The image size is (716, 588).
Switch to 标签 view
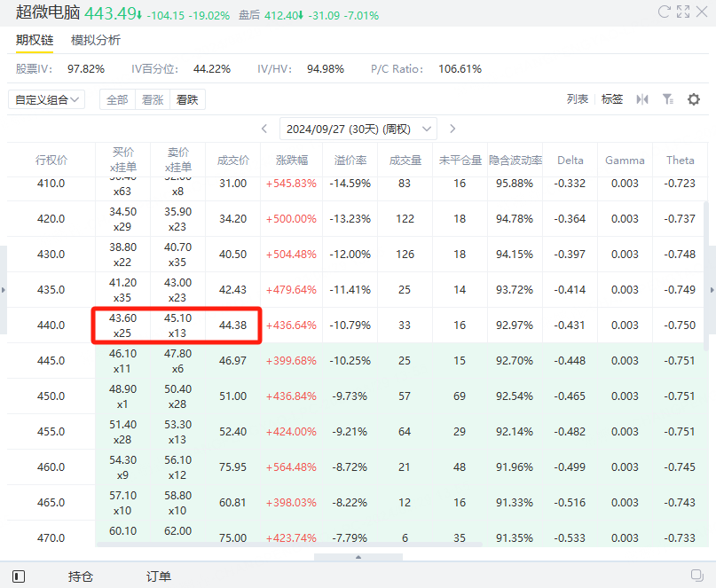(612, 99)
